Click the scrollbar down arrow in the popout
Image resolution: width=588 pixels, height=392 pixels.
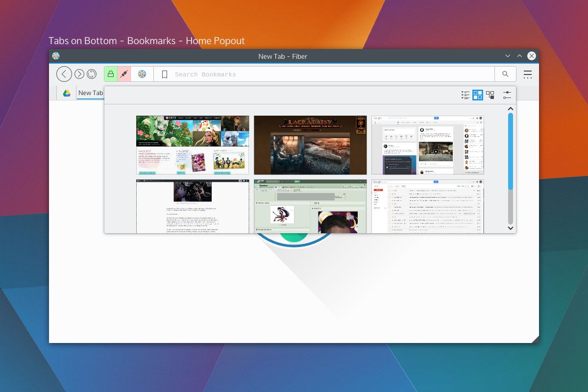click(x=510, y=228)
